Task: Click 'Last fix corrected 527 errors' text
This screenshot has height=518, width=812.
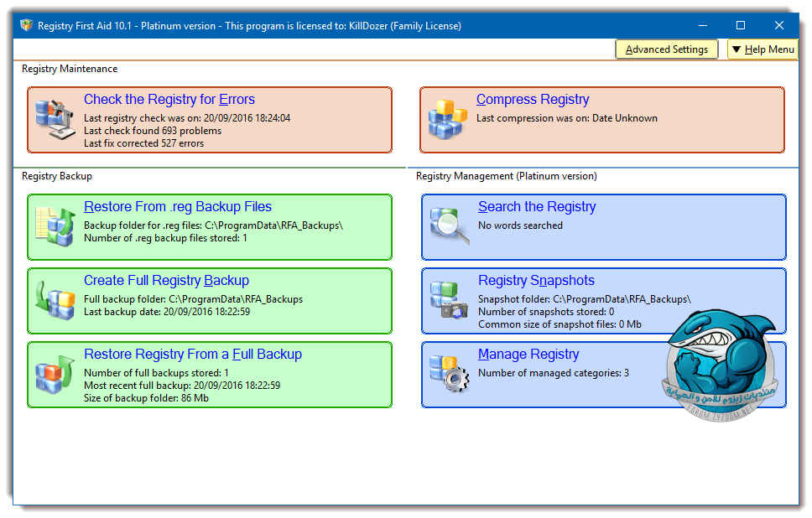Action: pos(144,143)
